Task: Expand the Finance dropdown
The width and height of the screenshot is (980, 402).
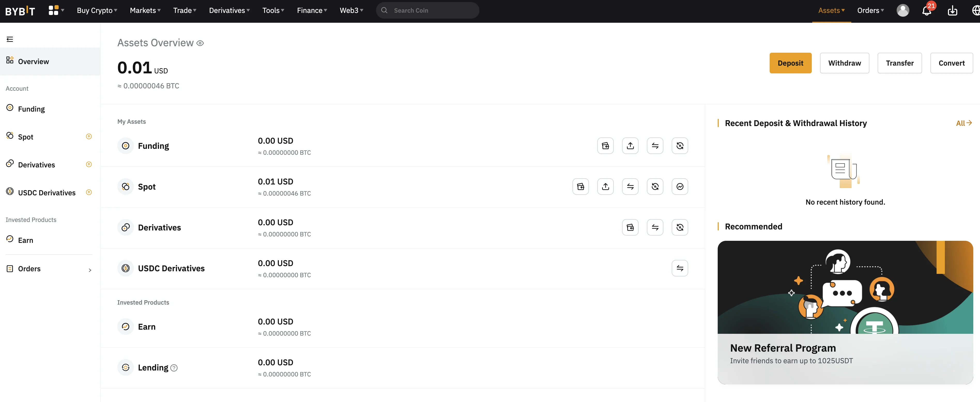Action: point(312,10)
